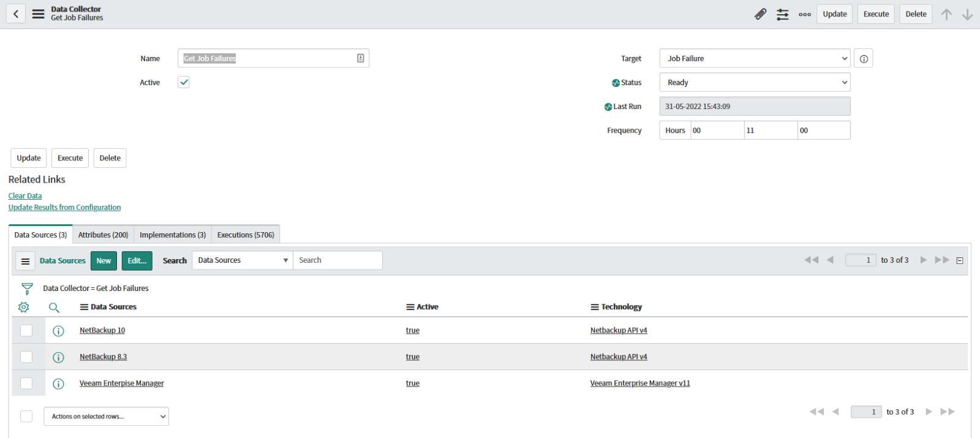Screen dimensions: 980x438
Task: Click the info icon next to Target
Action: pos(864,59)
